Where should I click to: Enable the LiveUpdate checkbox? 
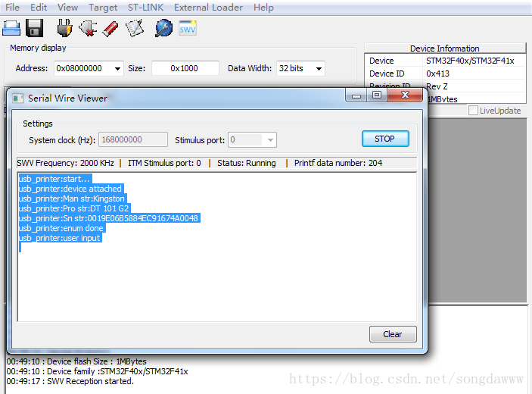pyautogui.click(x=473, y=111)
